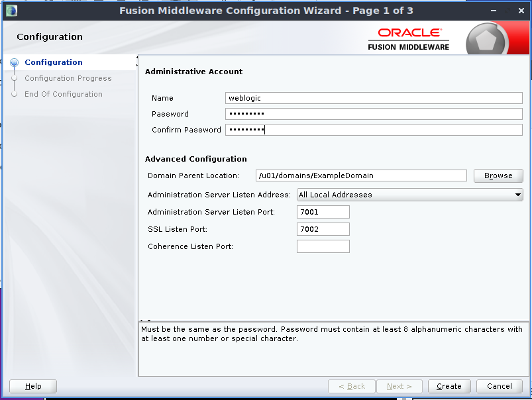Click the Coherence Listen Port label
Viewport: 532px width, 400px height.
tap(190, 246)
